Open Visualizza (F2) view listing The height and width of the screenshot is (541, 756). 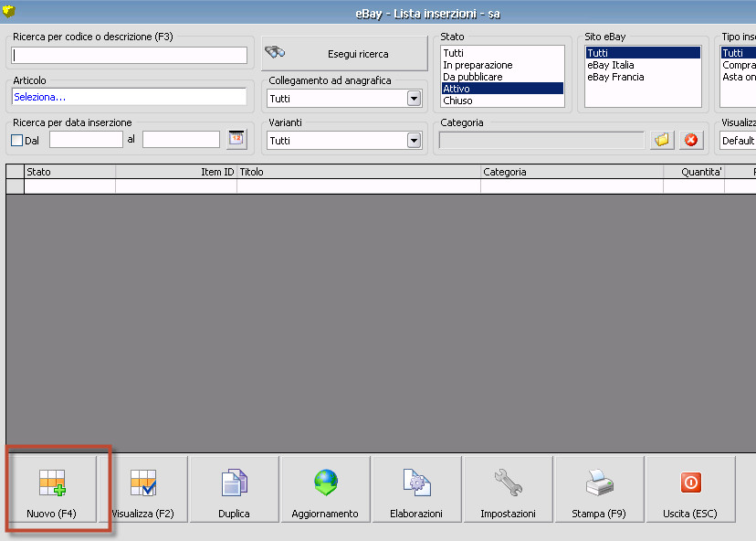142,489
